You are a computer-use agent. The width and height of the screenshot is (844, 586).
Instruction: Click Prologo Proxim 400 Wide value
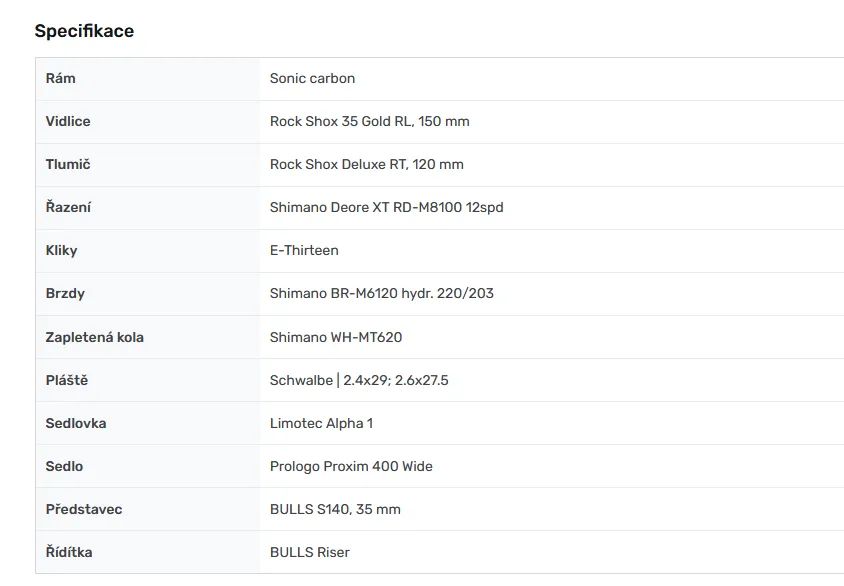(351, 466)
